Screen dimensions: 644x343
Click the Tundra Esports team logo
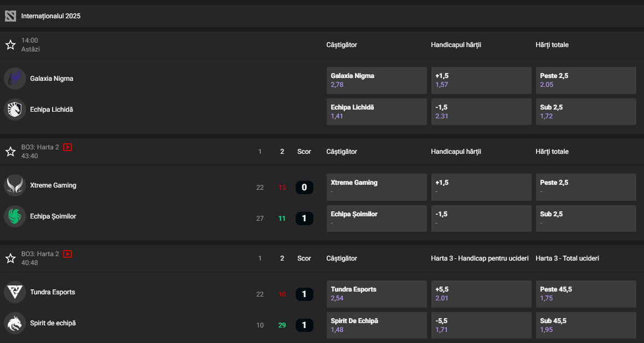(15, 292)
